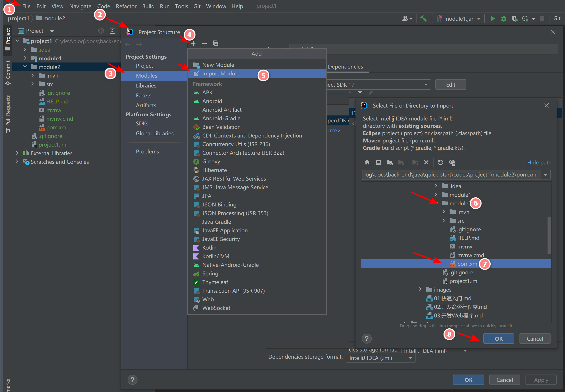Select Kotlin/JVM framework in Add list

[257, 256]
